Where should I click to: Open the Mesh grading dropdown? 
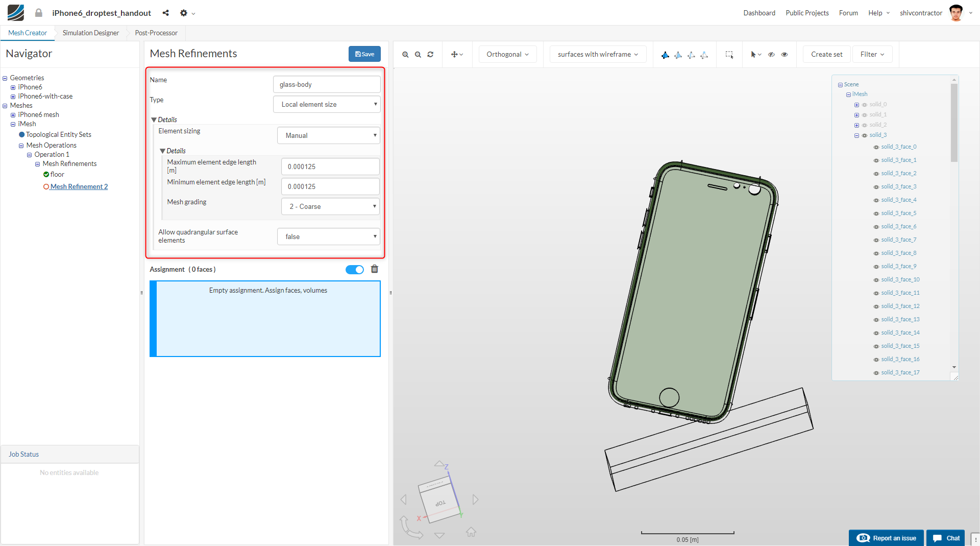330,206
